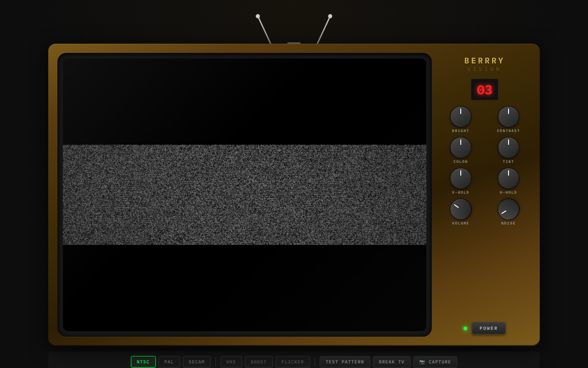Show the TEST PATTERN
Viewport: 588px width, 368px height.
[x=345, y=362]
